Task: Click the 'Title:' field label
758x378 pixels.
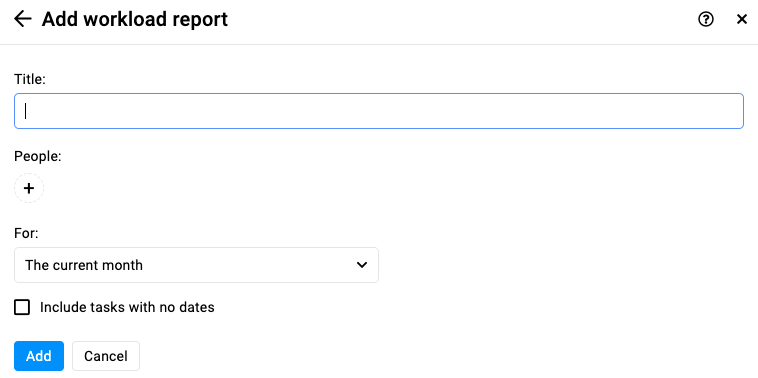Action: (29, 79)
